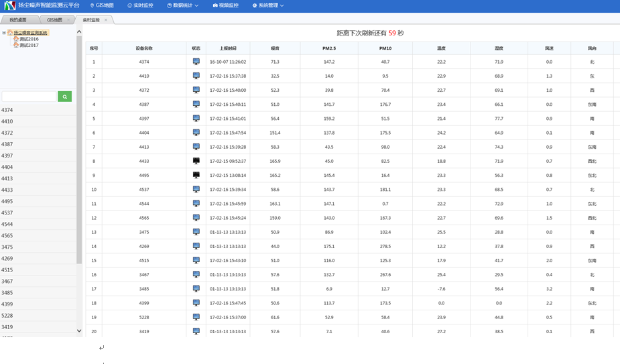Open 视频监控 from the top navigation
This screenshot has width=620, height=364.
(225, 5)
